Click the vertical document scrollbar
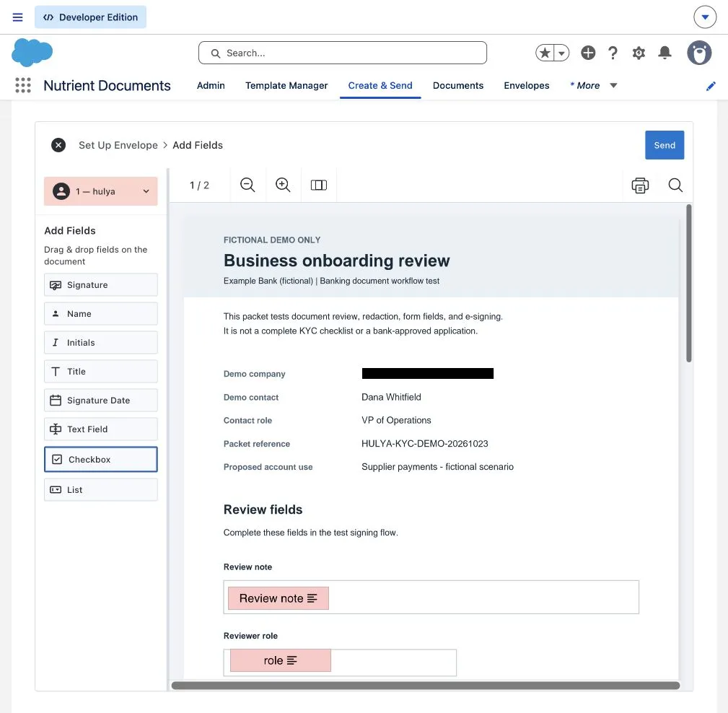The image size is (728, 713). pos(689,284)
